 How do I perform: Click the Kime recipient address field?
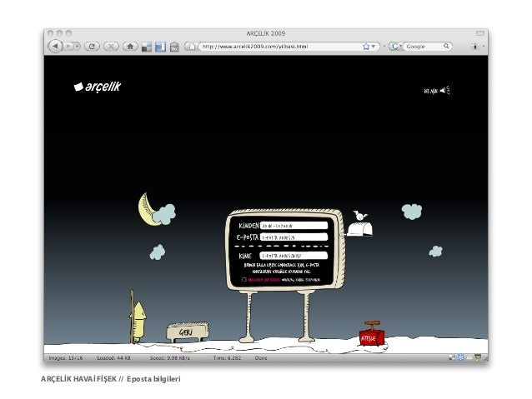294,256
